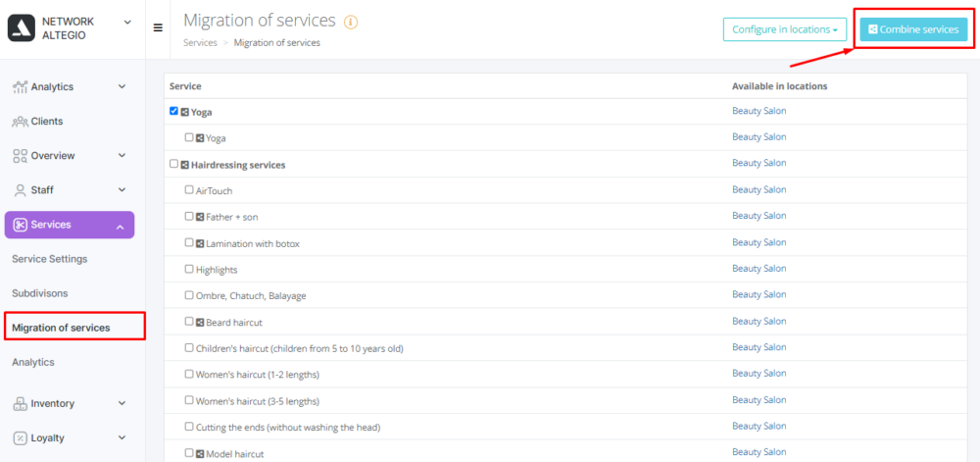Open Beauty Salon link in Beard haircut row
This screenshot has height=462, width=980.
(x=759, y=321)
